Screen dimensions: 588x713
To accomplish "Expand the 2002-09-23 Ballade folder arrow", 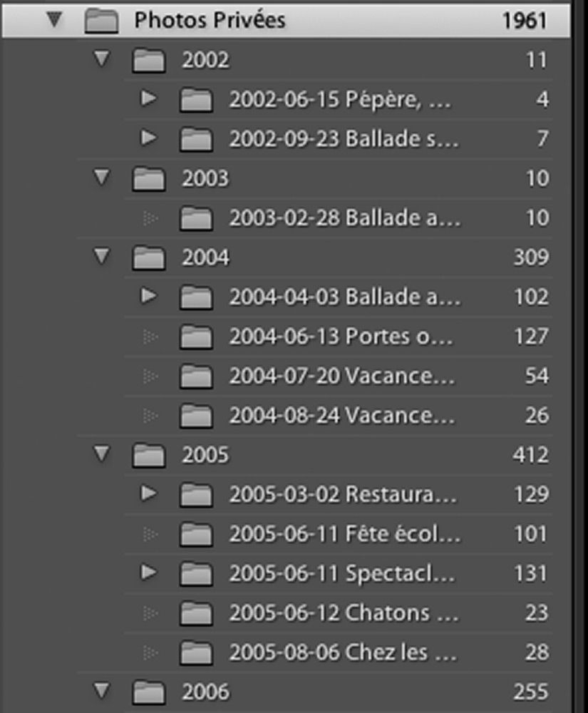I will (148, 138).
